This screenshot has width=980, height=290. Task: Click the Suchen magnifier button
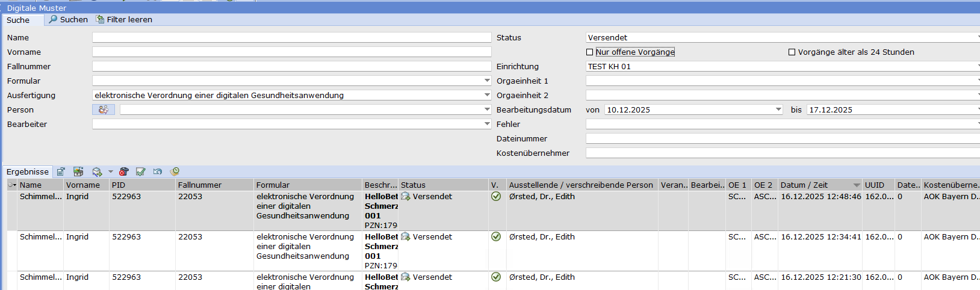click(69, 20)
